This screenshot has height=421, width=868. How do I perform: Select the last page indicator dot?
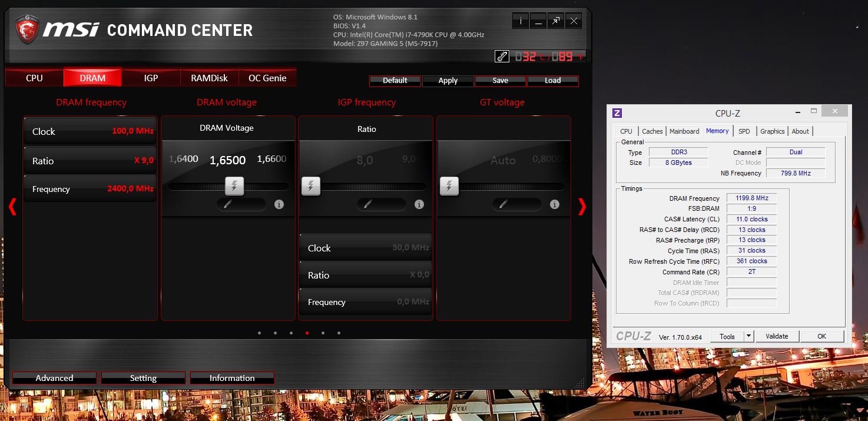pos(339,333)
